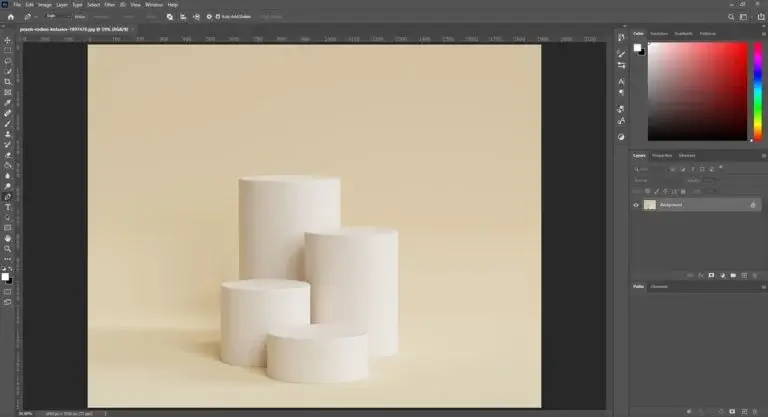Image resolution: width=768 pixels, height=417 pixels.
Task: Toggle Lock all padlock icon in lock row
Action: pos(683,192)
